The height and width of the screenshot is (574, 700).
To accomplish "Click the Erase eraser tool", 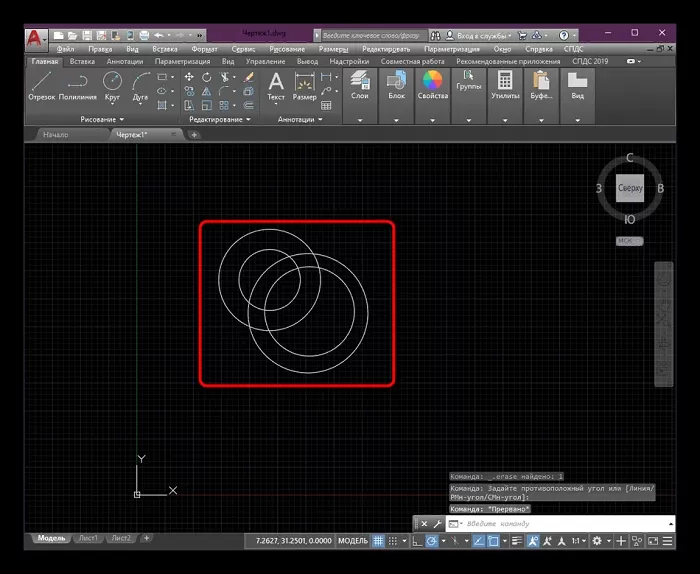I will click(x=249, y=77).
